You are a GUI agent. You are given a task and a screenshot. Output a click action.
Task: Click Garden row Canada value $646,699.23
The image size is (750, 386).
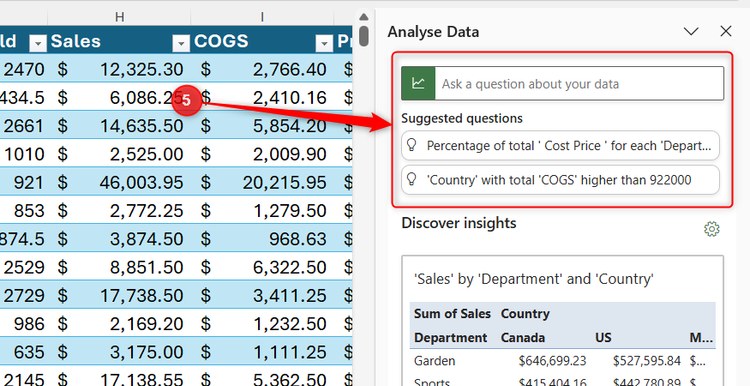(x=552, y=360)
